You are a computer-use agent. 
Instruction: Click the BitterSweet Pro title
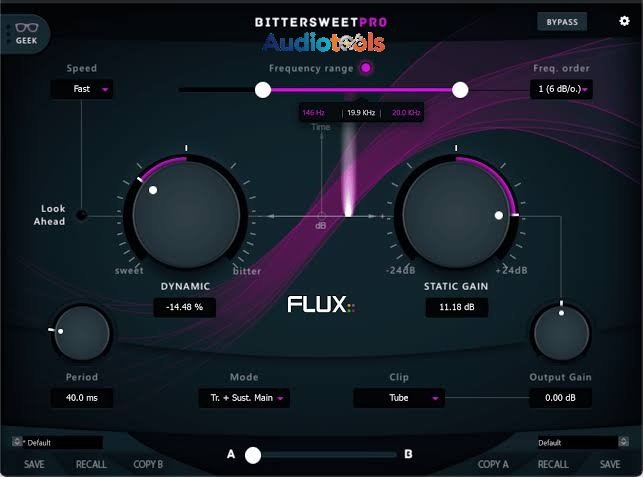[321, 22]
